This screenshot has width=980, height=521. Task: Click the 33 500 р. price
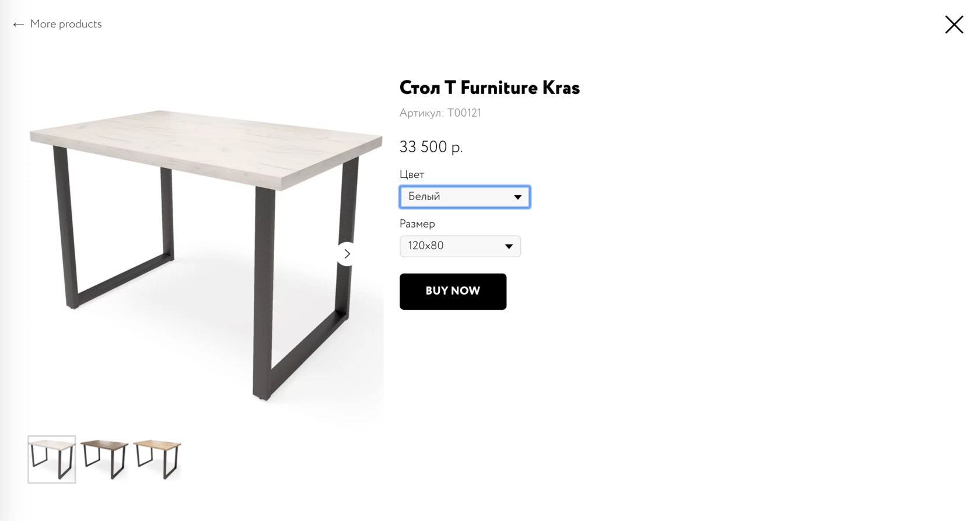(x=431, y=147)
